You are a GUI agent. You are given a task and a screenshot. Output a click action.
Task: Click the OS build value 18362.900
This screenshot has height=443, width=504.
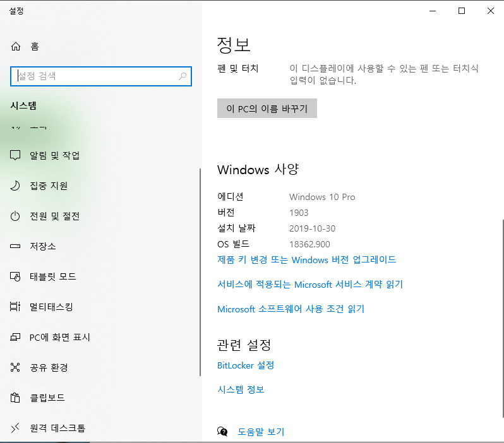tap(309, 244)
